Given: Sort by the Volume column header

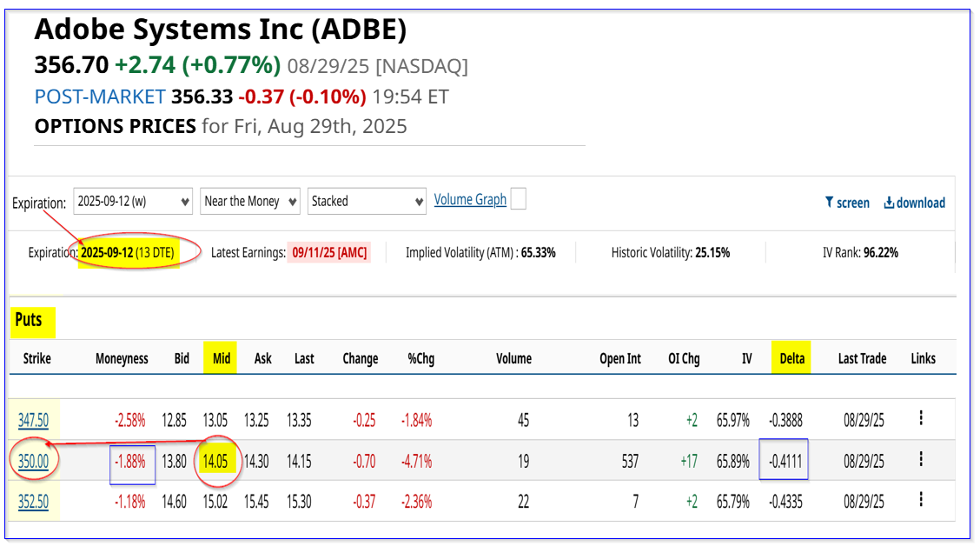Looking at the screenshot, I should tap(513, 358).
